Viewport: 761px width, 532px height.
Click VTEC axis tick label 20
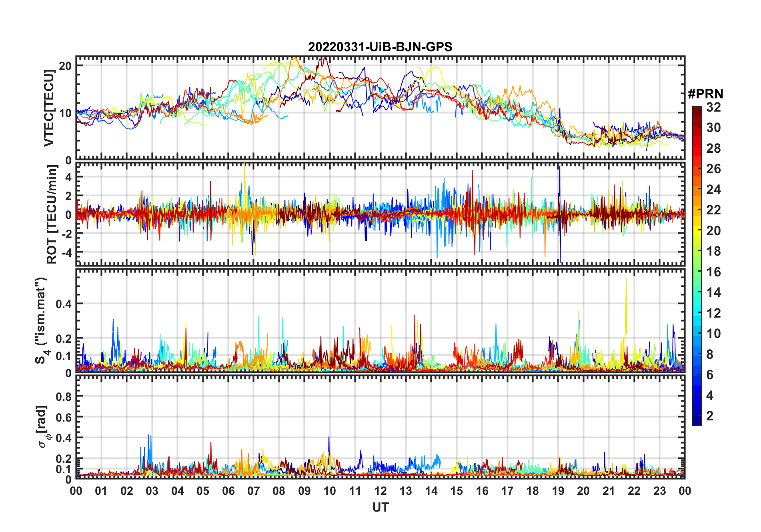[65, 66]
